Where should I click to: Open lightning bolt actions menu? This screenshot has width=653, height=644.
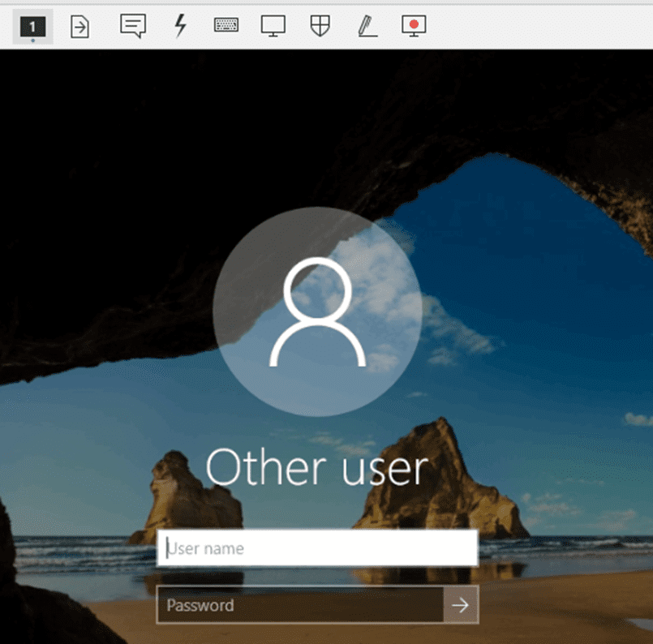click(x=181, y=26)
